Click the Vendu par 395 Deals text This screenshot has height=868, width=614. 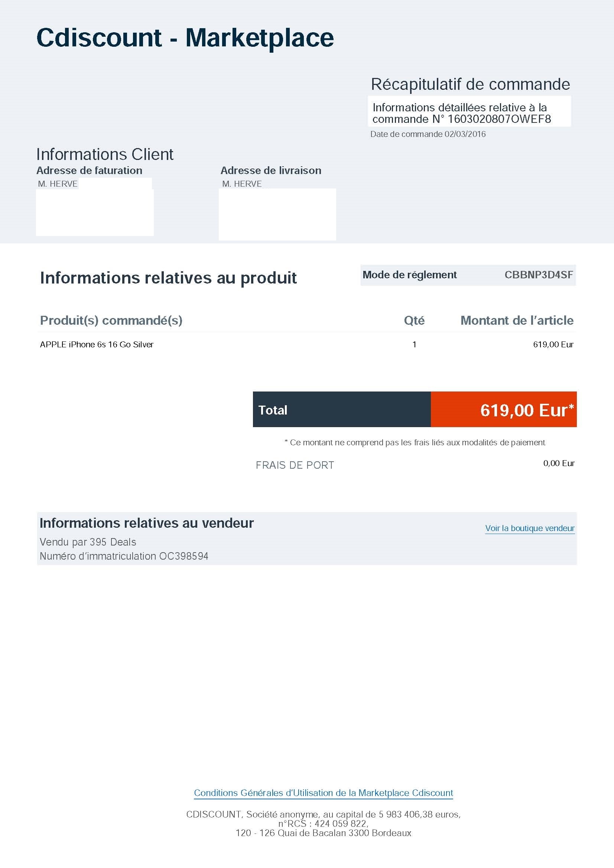88,542
